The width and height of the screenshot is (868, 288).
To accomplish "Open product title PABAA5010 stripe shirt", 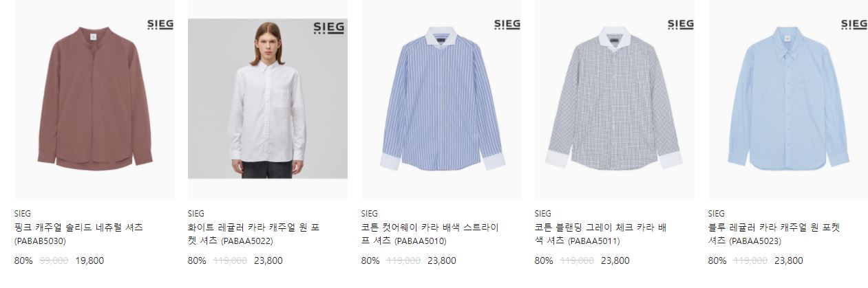I will coord(430,234).
